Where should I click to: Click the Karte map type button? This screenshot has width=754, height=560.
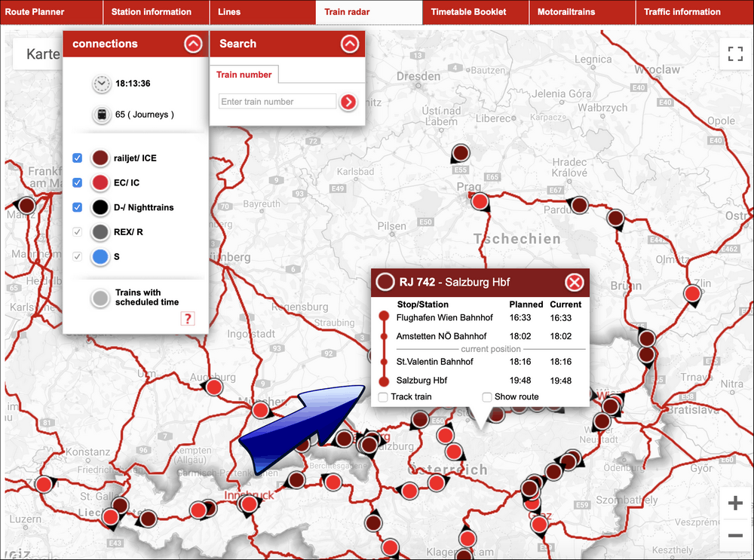click(38, 54)
